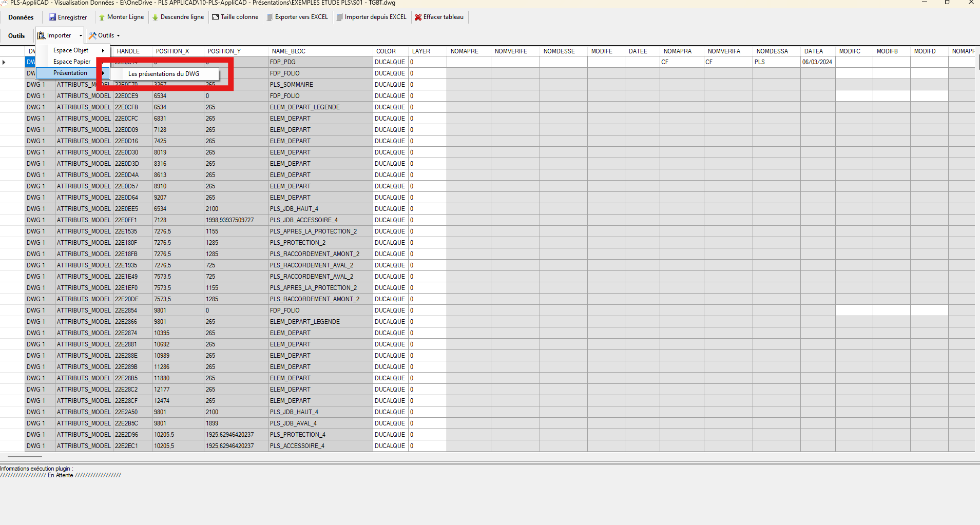Expand the Présentation submenu arrow

(103, 73)
